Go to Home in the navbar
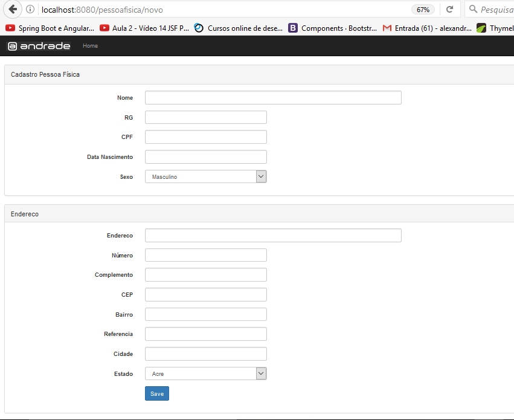This screenshot has height=420, width=514. point(90,46)
